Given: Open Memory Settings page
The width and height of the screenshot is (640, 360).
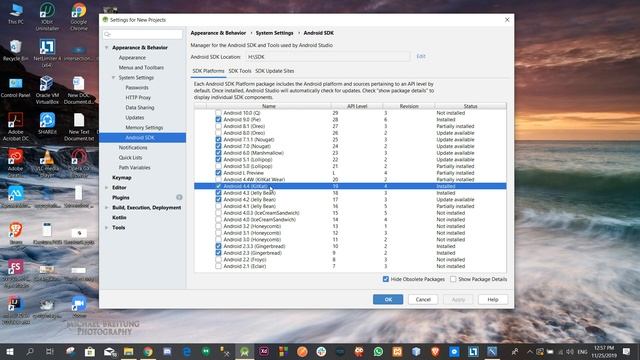Looking at the screenshot, I should (x=144, y=128).
